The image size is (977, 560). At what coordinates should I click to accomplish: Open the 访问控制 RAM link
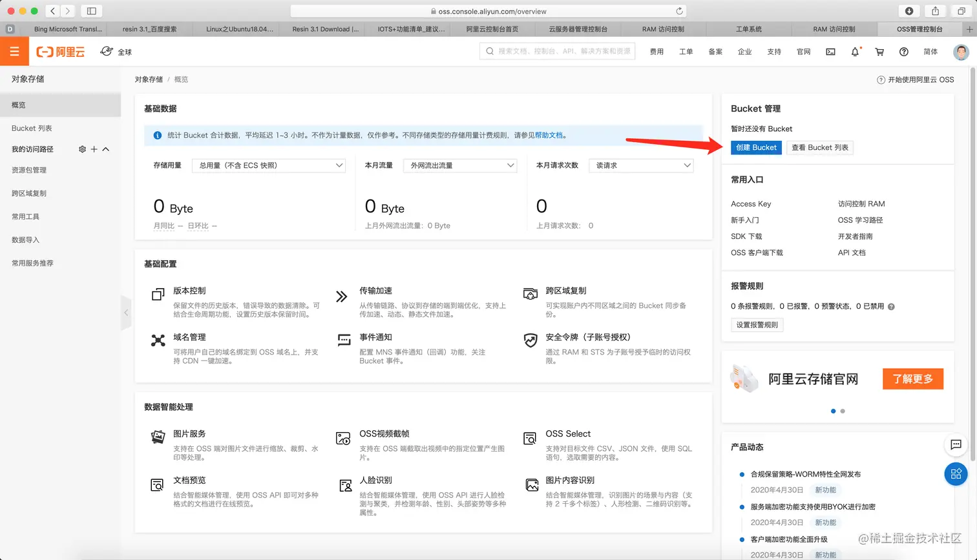click(x=861, y=204)
